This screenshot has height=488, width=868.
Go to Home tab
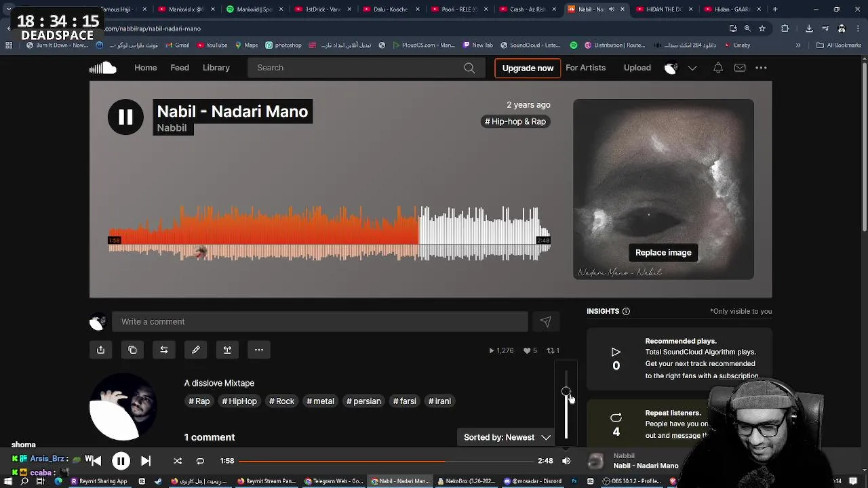click(x=145, y=68)
